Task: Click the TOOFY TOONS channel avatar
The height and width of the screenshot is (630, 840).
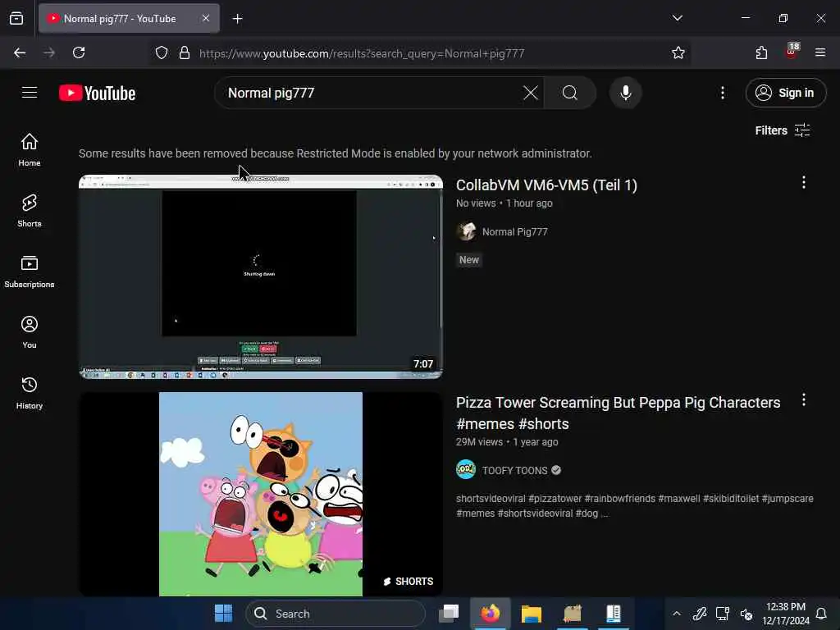Action: coord(466,470)
